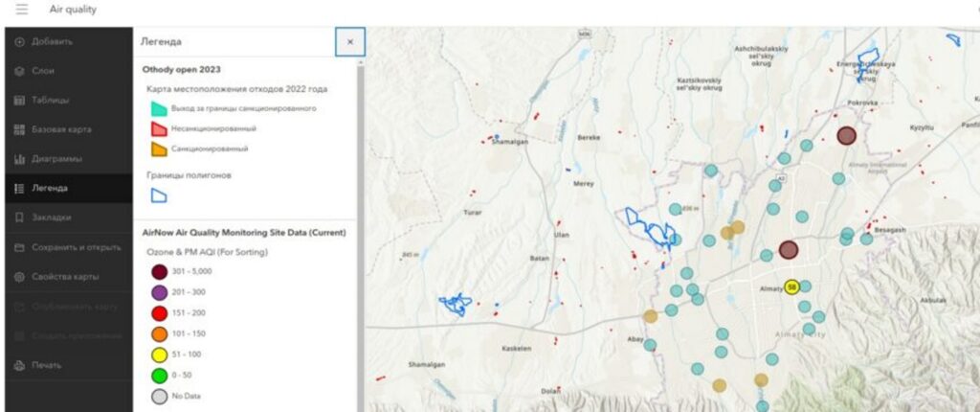Click the red Несанкционированный legend swatch
Image resolution: width=980 pixels, height=412 pixels.
[159, 129]
